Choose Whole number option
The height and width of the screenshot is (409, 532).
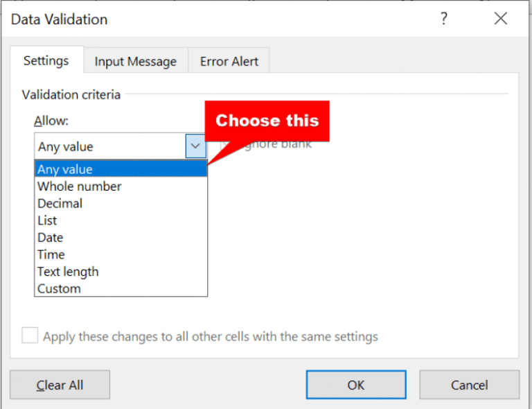point(79,186)
